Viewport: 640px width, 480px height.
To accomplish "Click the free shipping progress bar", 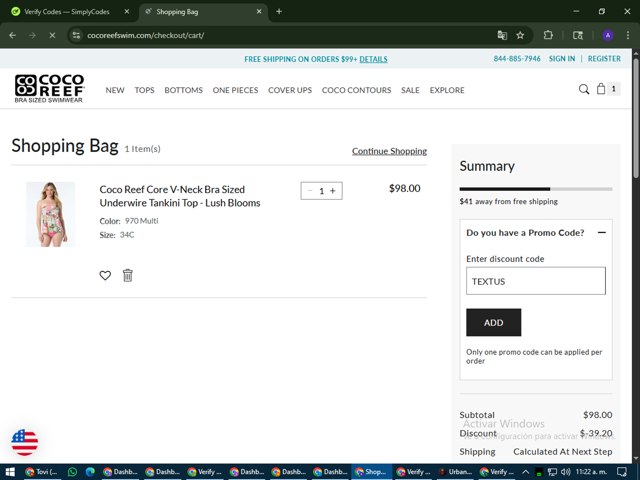I will click(x=536, y=189).
